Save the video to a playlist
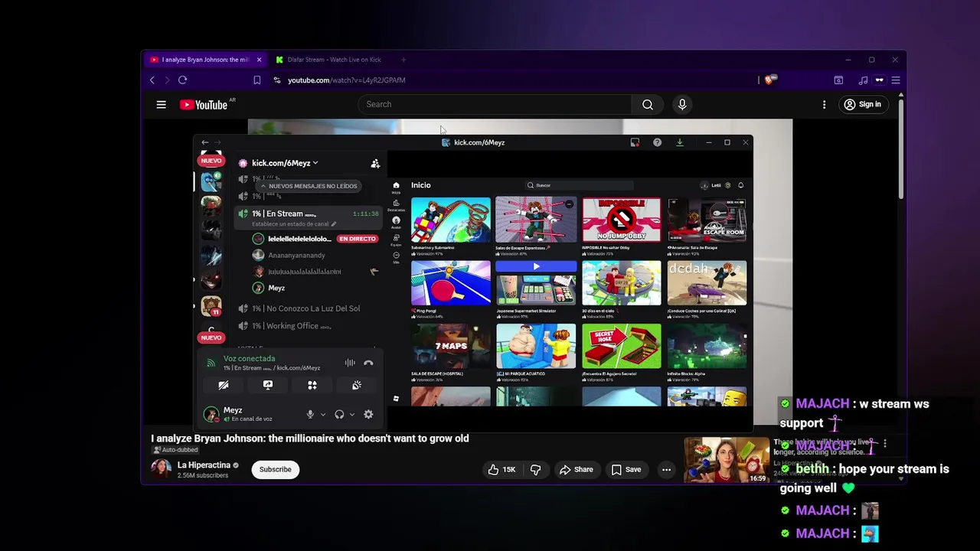This screenshot has height=551, width=980. tap(626, 469)
